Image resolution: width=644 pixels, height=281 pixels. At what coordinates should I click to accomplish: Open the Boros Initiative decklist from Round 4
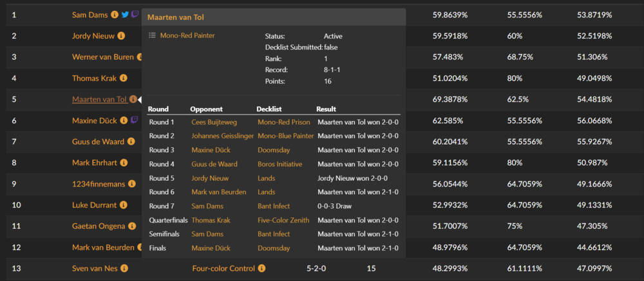point(280,164)
